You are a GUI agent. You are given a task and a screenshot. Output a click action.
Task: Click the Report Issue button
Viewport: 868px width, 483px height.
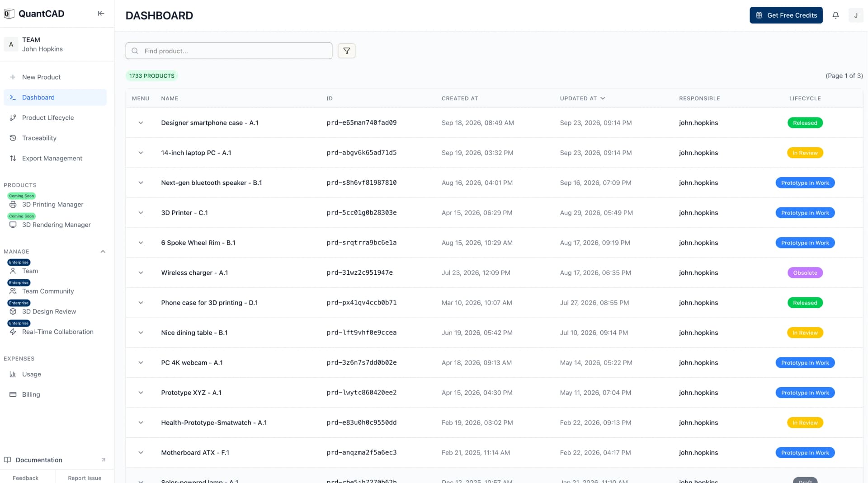pyautogui.click(x=85, y=478)
